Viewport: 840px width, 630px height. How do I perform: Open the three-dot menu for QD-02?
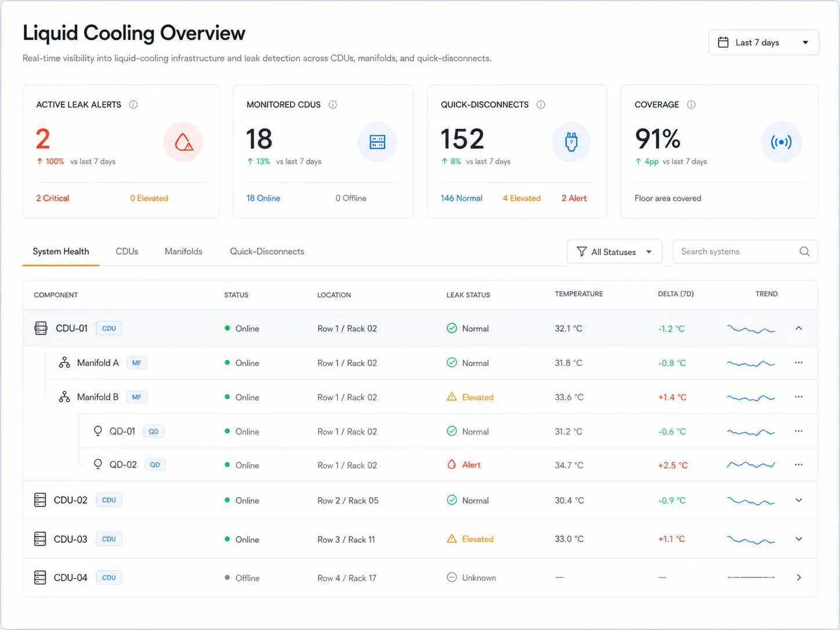(799, 465)
